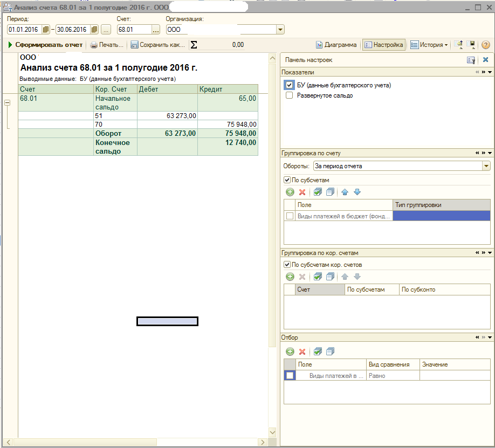Click the Печать button
The image size is (495, 448).
107,45
